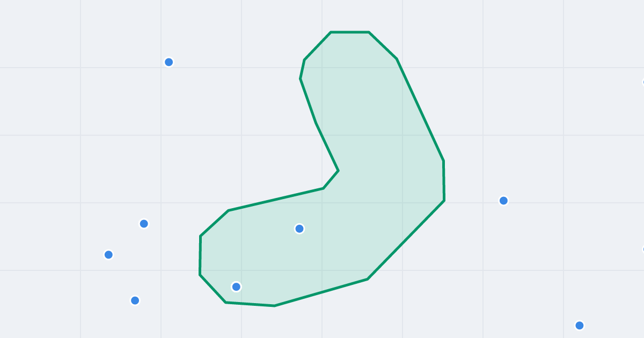
Task: Select the blue point nearest the bottom-right corner
Action: click(580, 325)
